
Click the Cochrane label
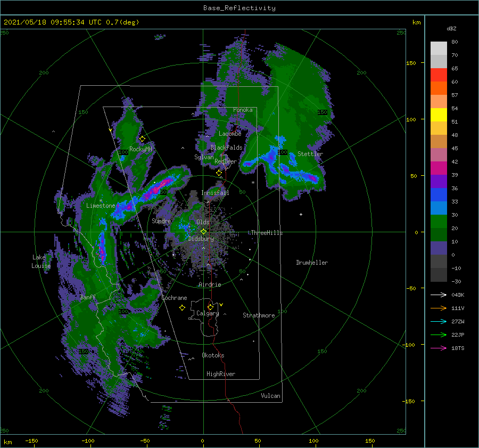[174, 298]
